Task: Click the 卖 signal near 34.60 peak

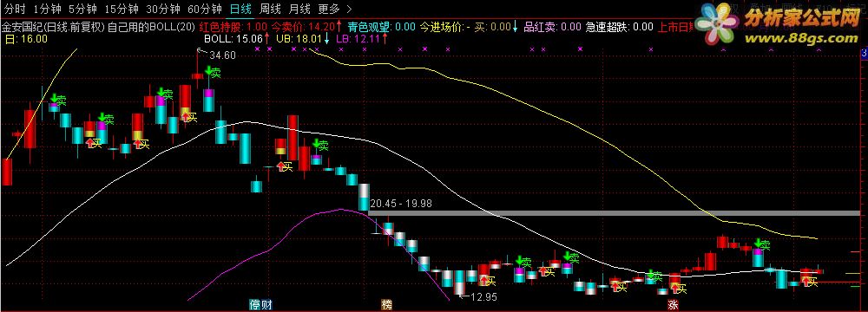Action: tap(213, 72)
